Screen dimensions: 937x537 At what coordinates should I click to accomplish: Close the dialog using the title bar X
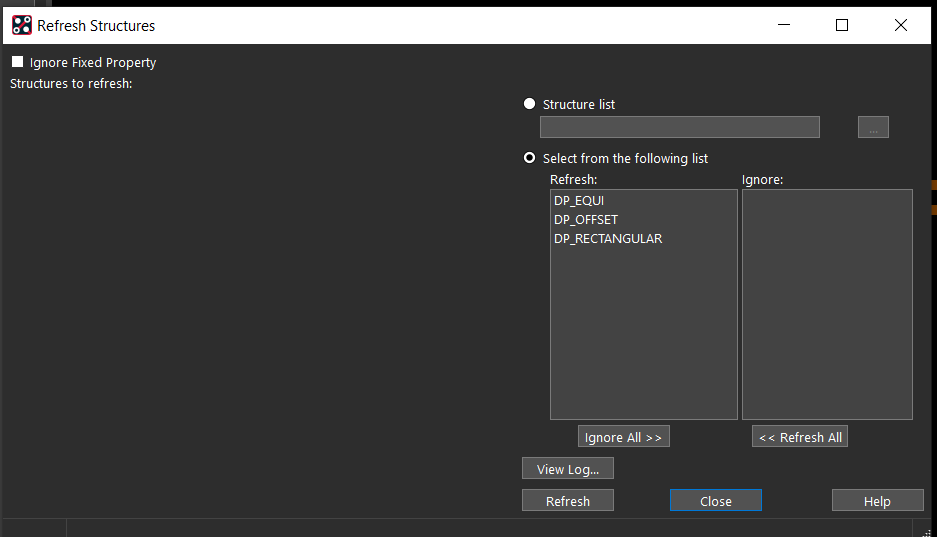pyautogui.click(x=900, y=25)
